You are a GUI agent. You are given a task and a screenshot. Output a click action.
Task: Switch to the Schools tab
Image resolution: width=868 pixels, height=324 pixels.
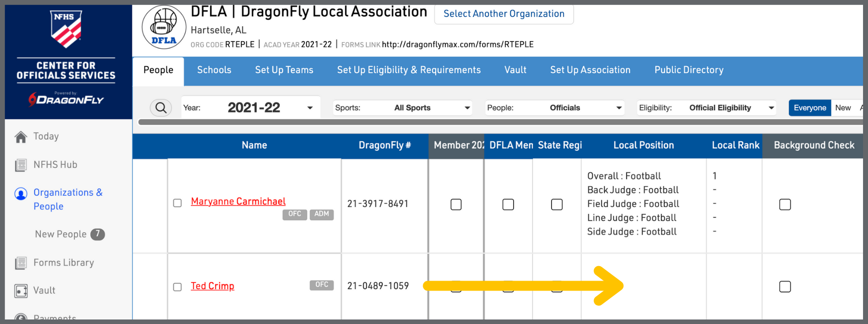(x=214, y=70)
